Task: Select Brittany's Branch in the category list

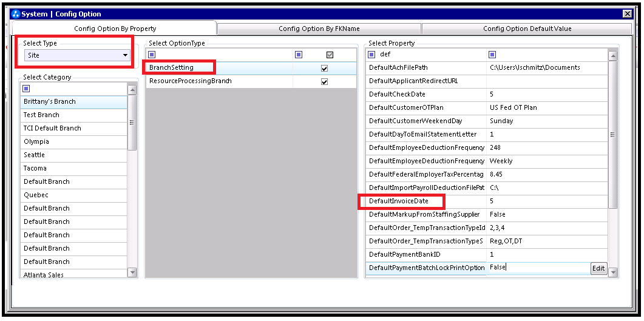Action: (74, 101)
